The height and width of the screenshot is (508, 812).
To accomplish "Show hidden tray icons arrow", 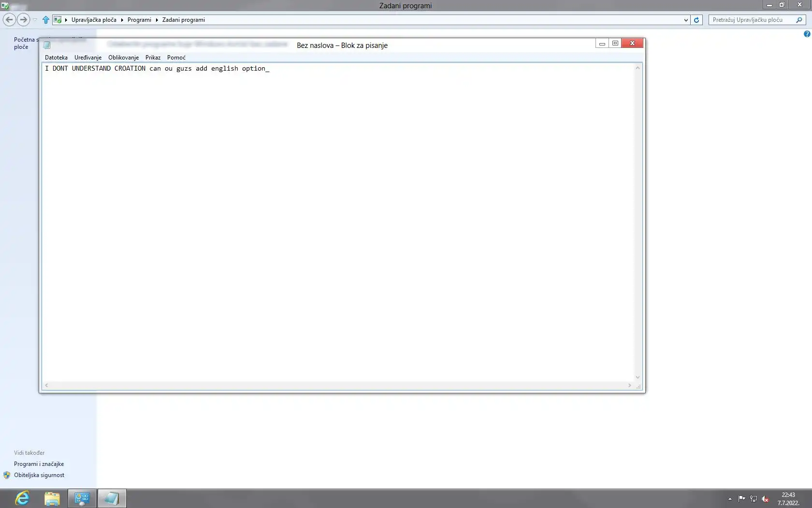I will [x=730, y=499].
